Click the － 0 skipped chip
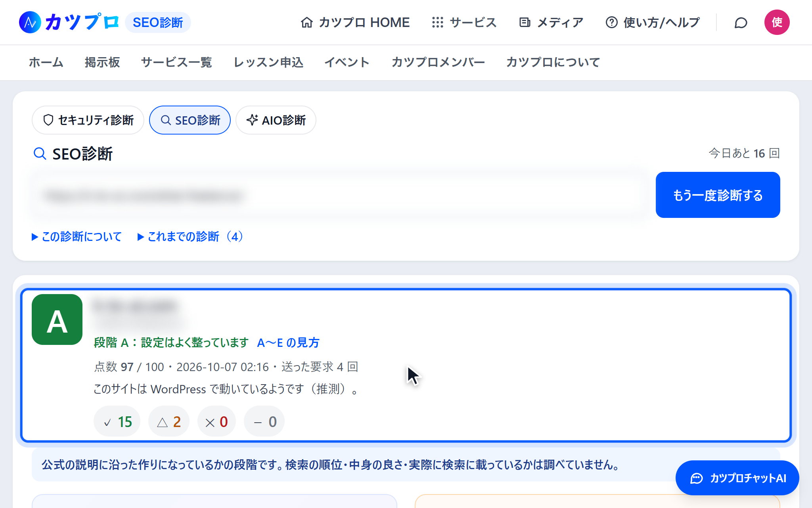This screenshot has width=812, height=508. 264,421
